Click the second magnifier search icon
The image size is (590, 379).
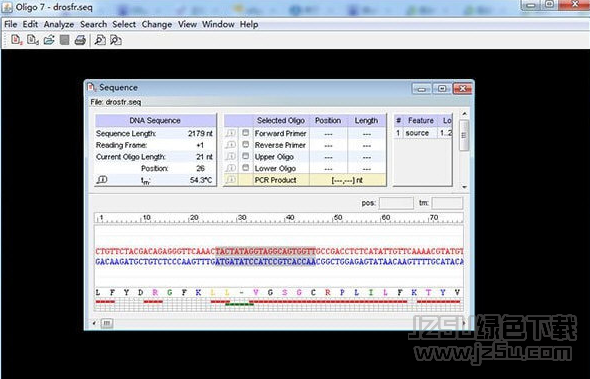click(116, 40)
